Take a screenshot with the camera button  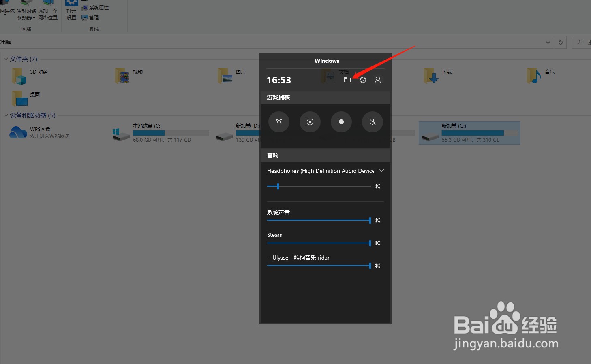click(279, 122)
